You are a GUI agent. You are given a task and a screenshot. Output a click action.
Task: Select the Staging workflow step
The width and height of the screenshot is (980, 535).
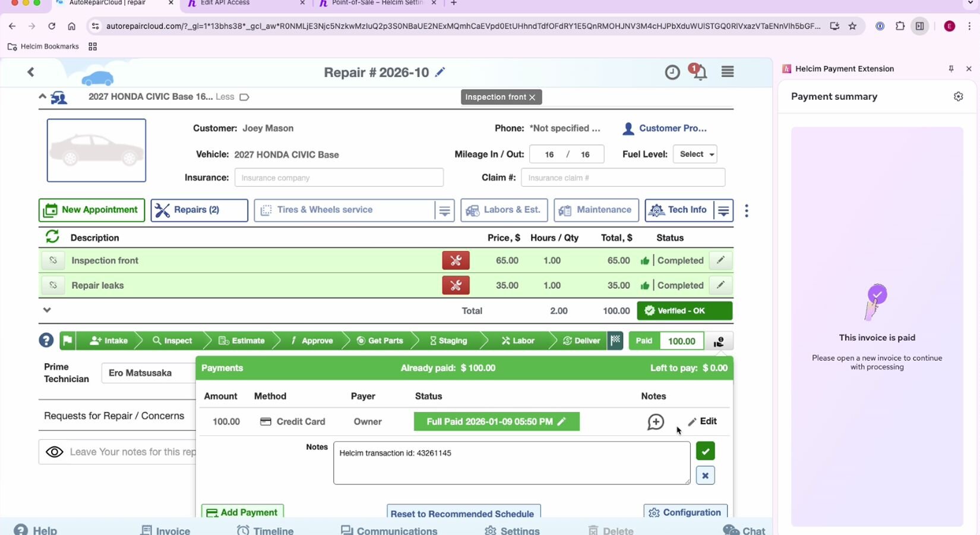448,341
